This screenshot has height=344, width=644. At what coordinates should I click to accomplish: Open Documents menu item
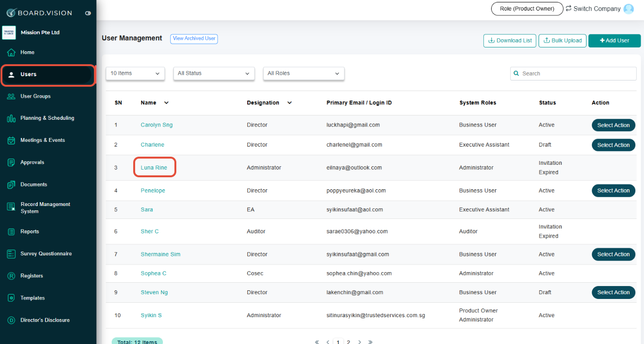[x=34, y=184]
